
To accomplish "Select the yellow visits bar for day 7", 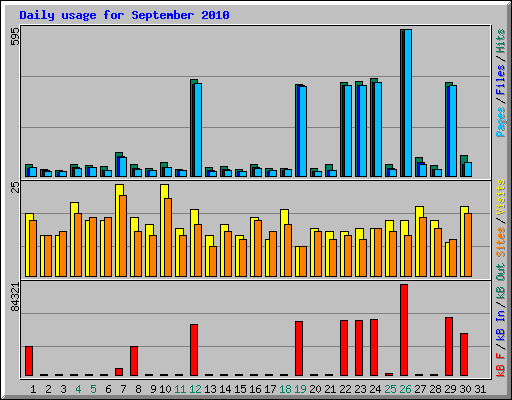I will 118,230.
